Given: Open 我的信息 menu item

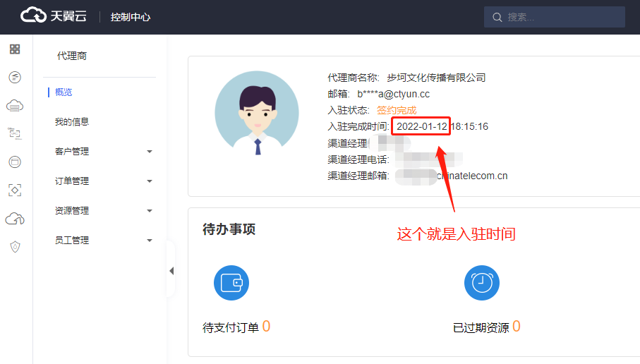Looking at the screenshot, I should pyautogui.click(x=72, y=122).
